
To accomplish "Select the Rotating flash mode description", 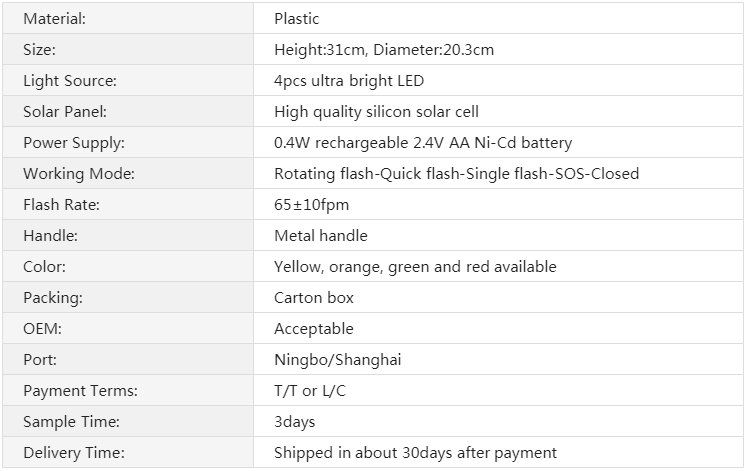I will pyautogui.click(x=456, y=174).
